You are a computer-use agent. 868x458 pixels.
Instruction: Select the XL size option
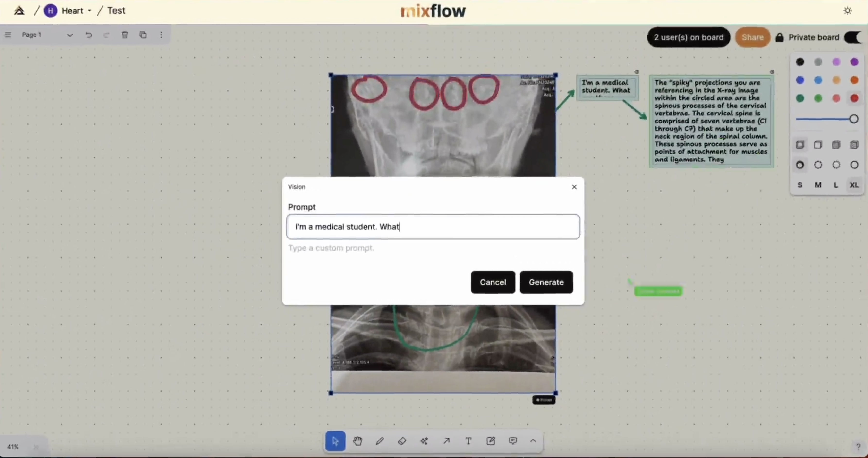[854, 185]
